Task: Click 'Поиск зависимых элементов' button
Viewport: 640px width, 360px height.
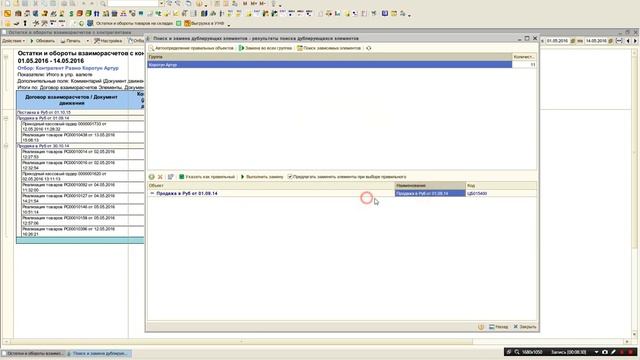Action: pyautogui.click(x=329, y=48)
